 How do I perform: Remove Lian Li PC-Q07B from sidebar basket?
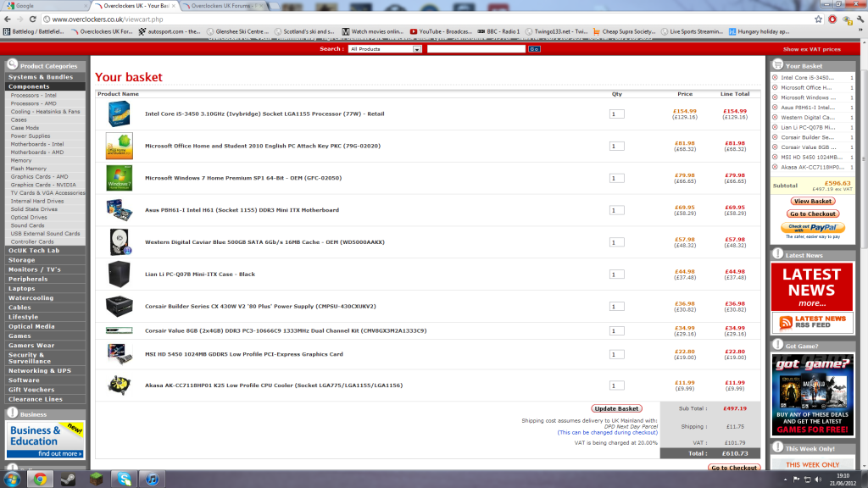(775, 128)
